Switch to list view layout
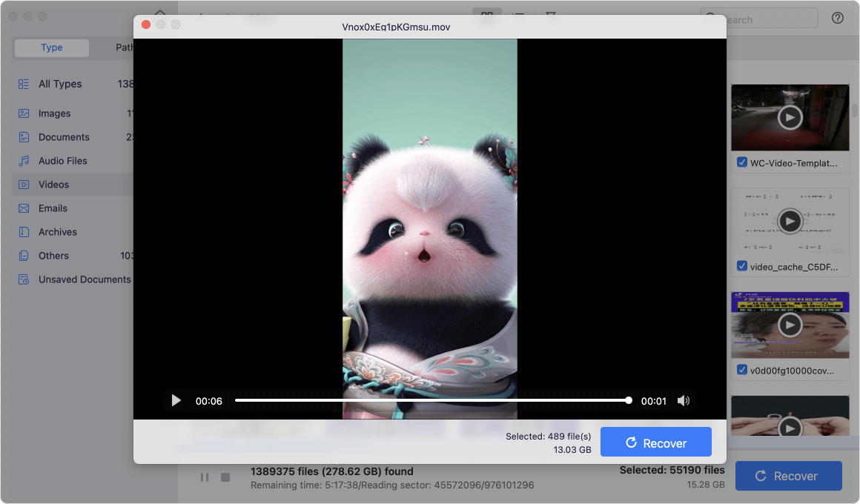This screenshot has width=860, height=504. [x=520, y=16]
